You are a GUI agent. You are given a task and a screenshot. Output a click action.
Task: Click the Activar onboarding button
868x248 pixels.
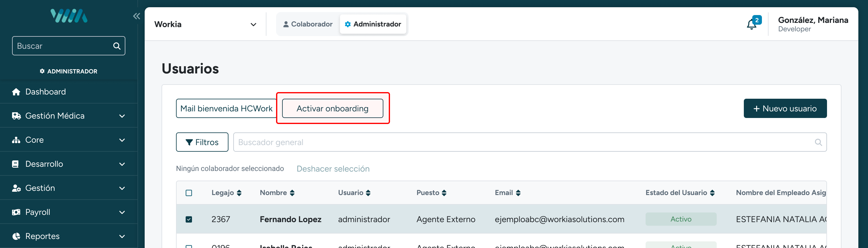(332, 109)
